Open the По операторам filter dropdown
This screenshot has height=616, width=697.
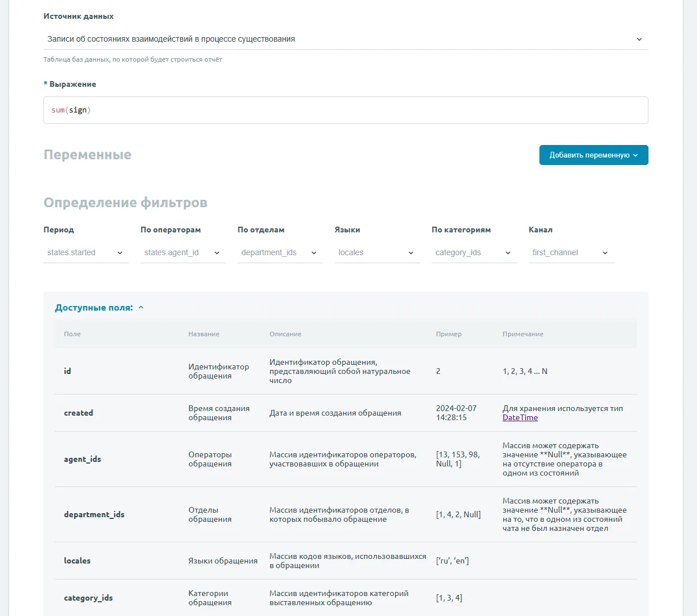coord(183,253)
